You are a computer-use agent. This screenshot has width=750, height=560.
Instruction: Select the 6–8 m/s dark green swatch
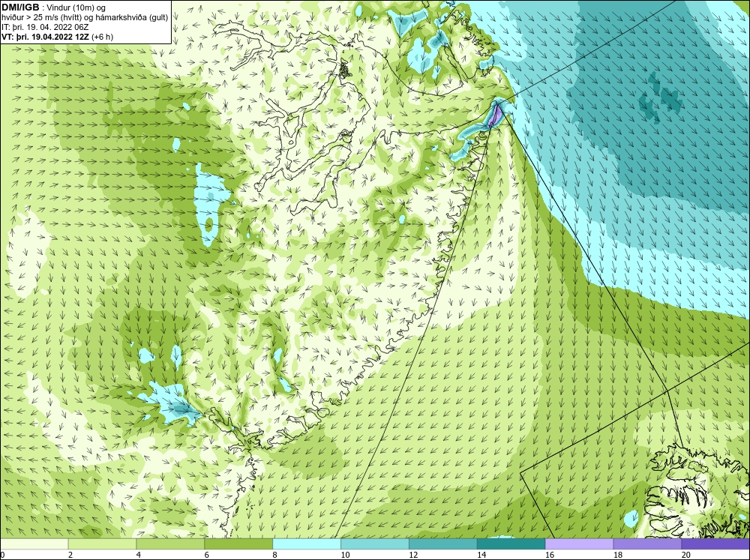click(238, 544)
